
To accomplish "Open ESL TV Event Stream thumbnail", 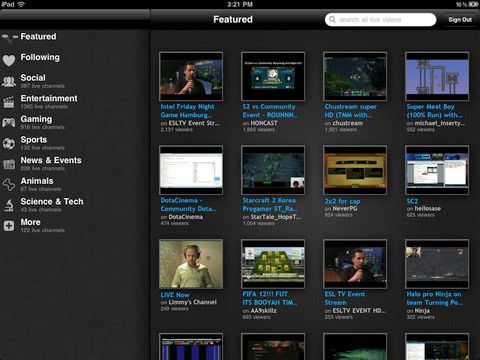I will coord(355,264).
